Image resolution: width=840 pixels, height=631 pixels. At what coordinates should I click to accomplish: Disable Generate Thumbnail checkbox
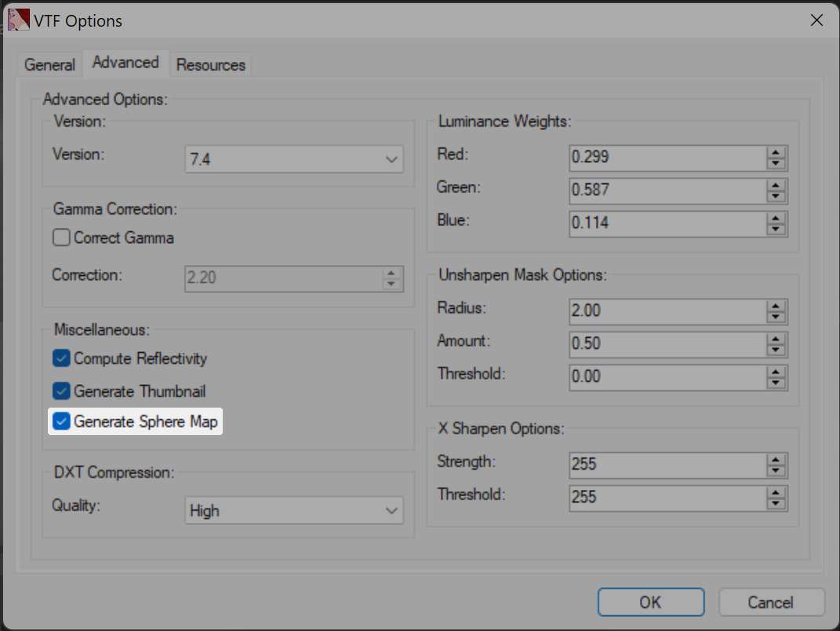click(61, 390)
